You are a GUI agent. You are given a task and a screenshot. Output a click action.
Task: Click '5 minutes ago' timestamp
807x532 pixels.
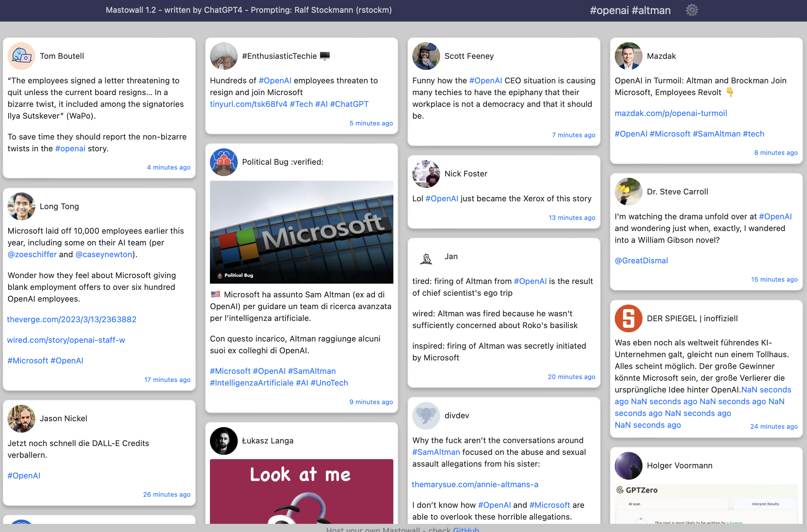coord(371,123)
